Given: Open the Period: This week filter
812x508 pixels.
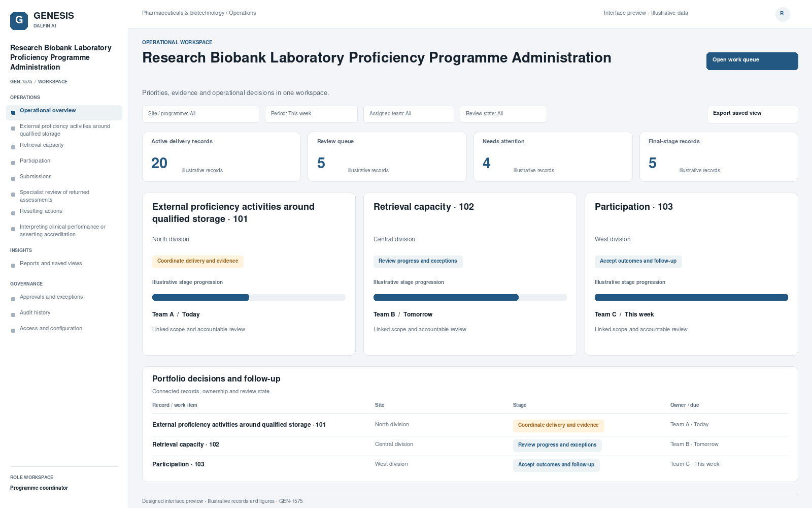Looking at the screenshot, I should pyautogui.click(x=311, y=114).
